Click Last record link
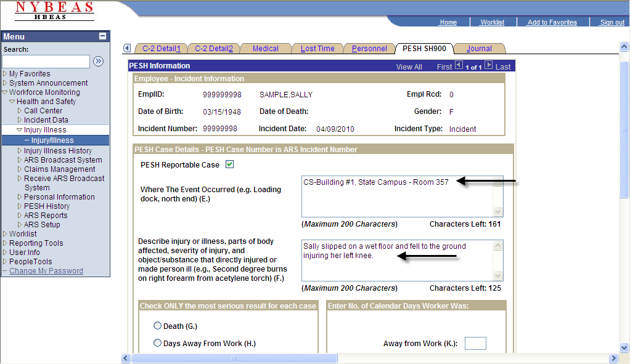 click(503, 67)
